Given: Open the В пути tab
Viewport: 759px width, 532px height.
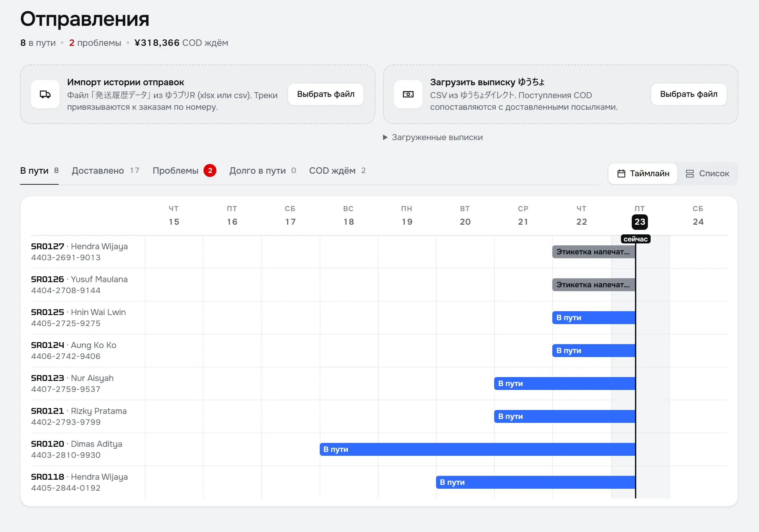Looking at the screenshot, I should [x=39, y=171].
